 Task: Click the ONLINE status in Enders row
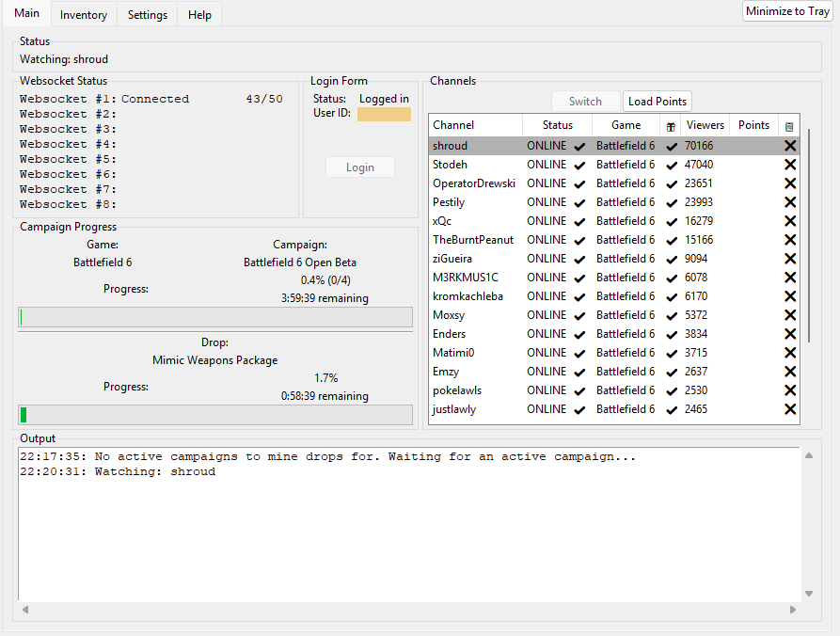(x=547, y=334)
